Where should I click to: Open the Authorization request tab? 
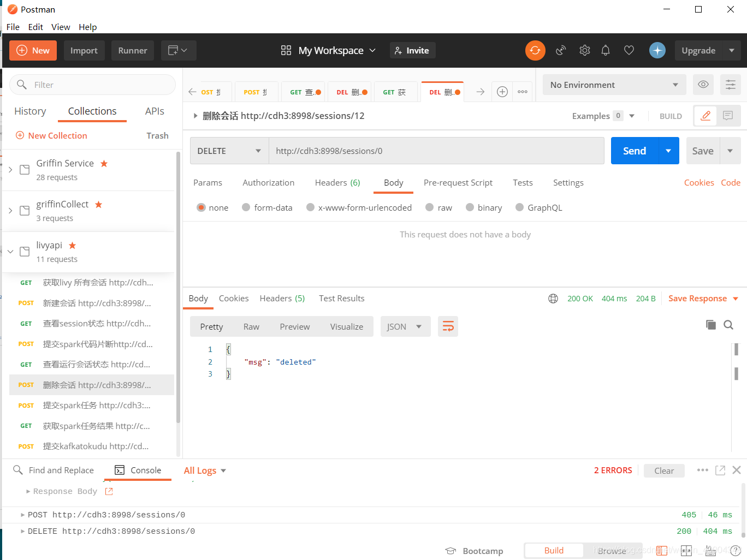[269, 183]
